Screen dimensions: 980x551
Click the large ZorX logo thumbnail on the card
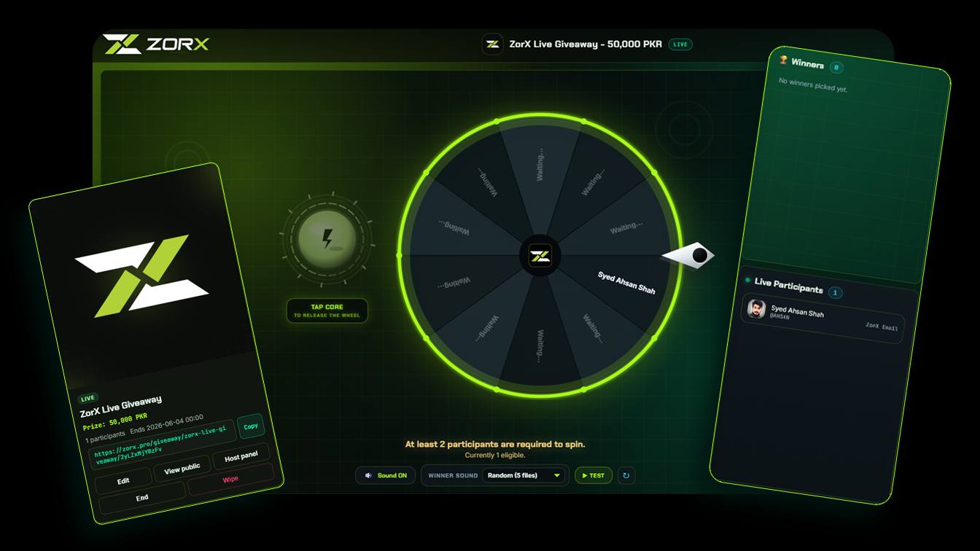click(142, 275)
